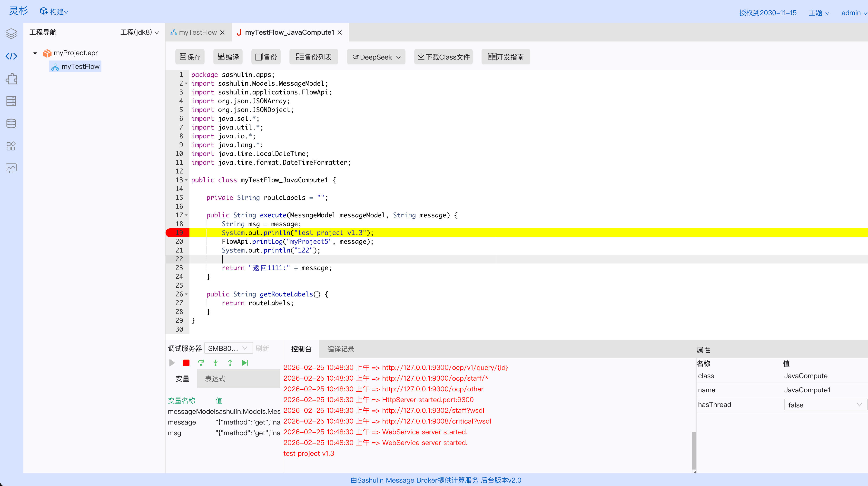Click the step out debug icon
The image size is (868, 486).
(x=230, y=363)
